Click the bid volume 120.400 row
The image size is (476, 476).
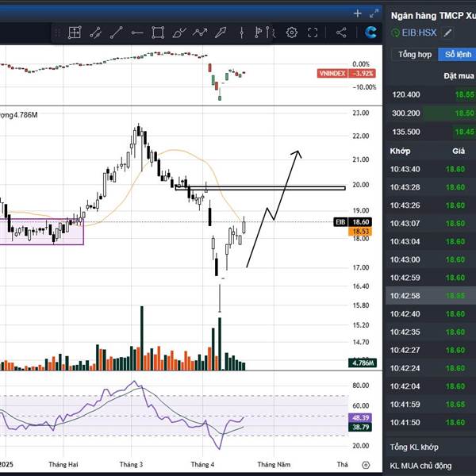point(431,95)
